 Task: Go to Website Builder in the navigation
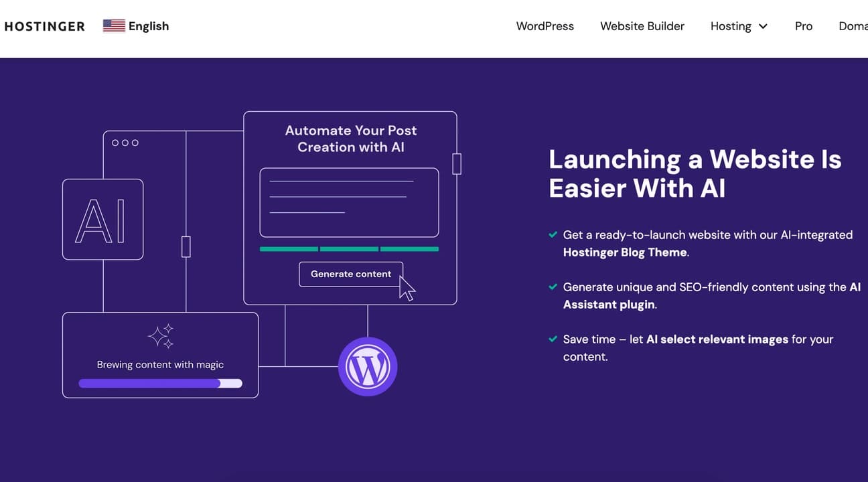(x=642, y=26)
